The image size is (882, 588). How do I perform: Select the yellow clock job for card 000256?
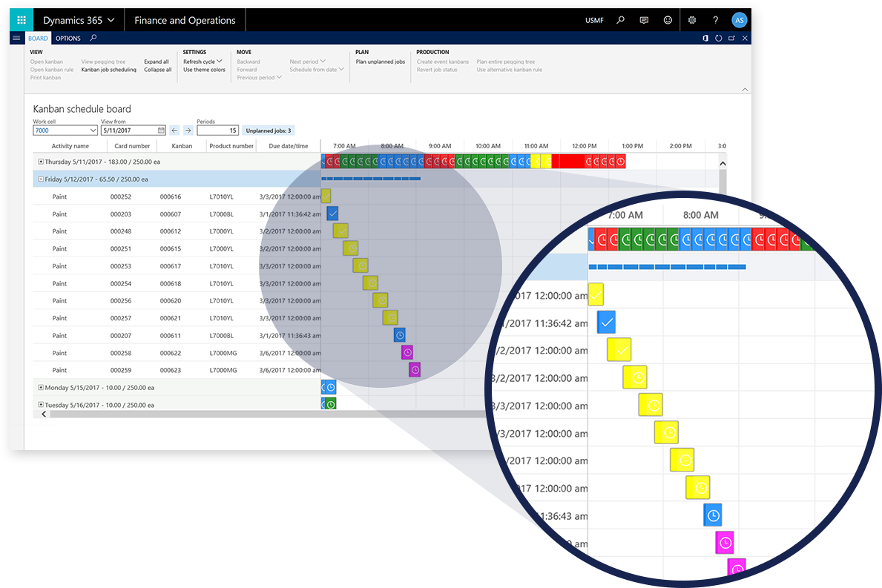[x=381, y=300]
